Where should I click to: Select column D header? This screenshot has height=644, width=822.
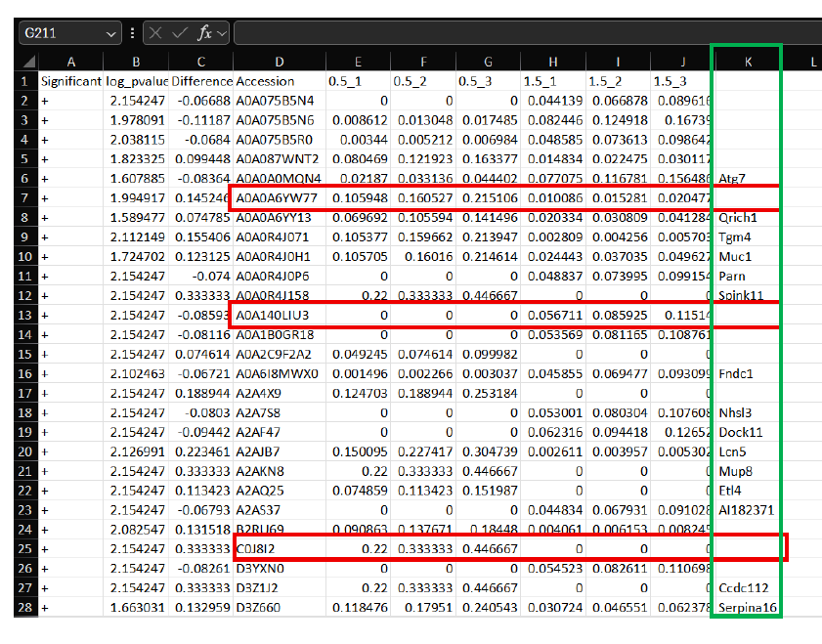[x=279, y=62]
